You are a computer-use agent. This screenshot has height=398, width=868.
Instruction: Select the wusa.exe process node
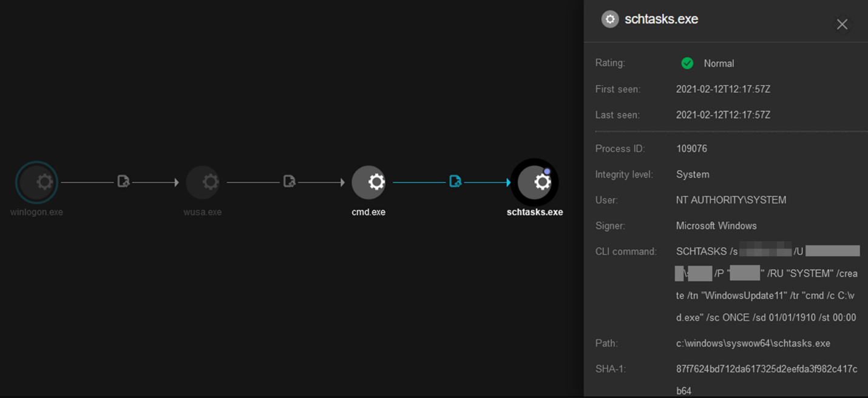click(x=203, y=182)
